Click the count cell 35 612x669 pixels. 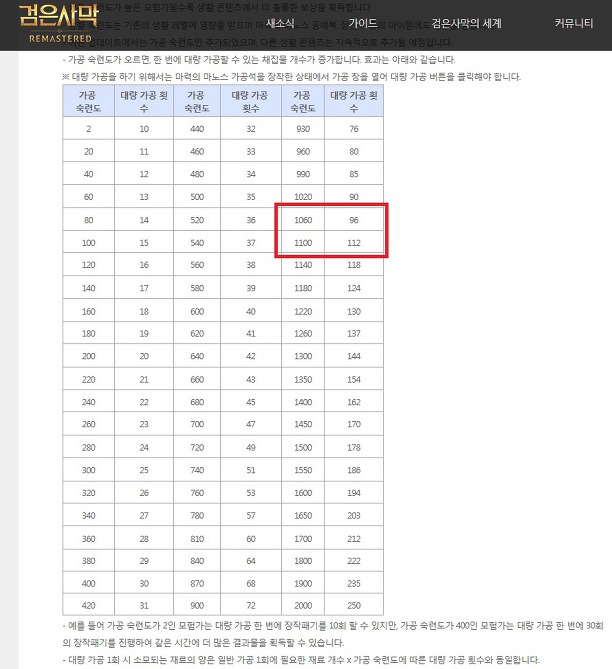point(251,197)
